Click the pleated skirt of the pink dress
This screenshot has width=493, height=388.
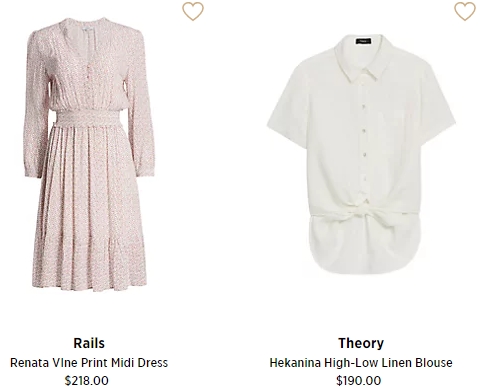click(x=90, y=207)
